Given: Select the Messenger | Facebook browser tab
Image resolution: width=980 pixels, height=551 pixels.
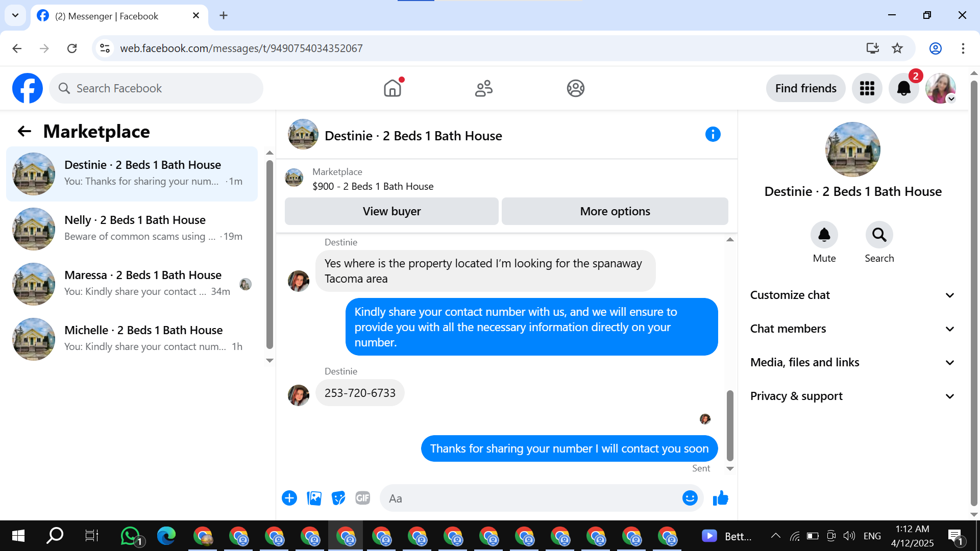Looking at the screenshot, I should coord(119,16).
